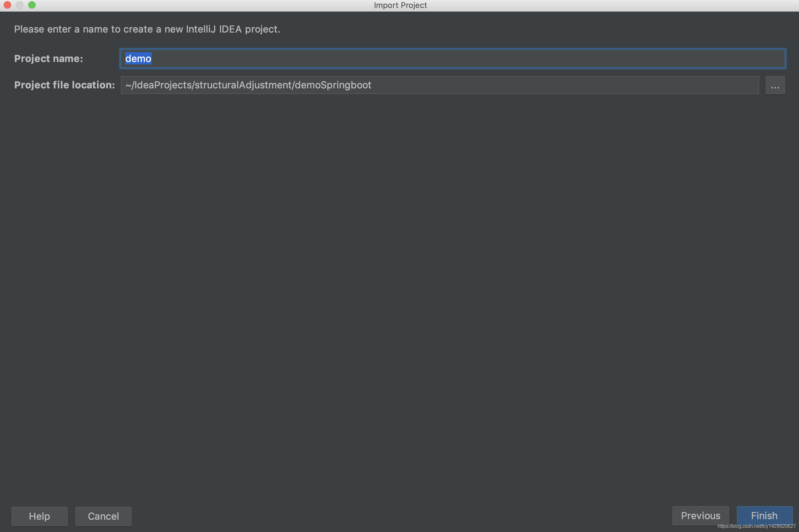Click the Project file location field
The width and height of the screenshot is (799, 532).
coord(440,85)
